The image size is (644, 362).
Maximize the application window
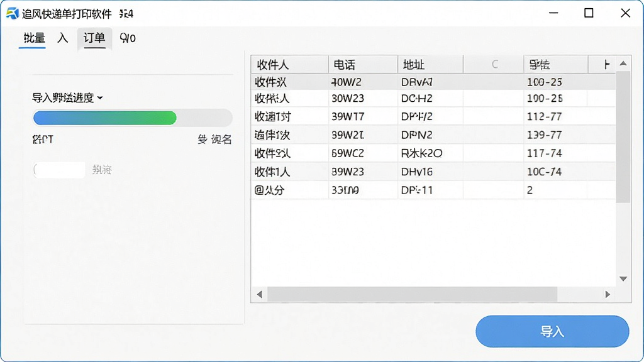coord(589,13)
